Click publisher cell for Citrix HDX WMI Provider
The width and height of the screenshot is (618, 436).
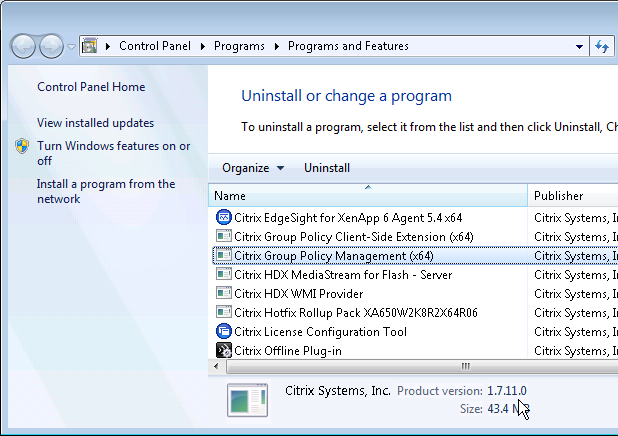click(576, 294)
